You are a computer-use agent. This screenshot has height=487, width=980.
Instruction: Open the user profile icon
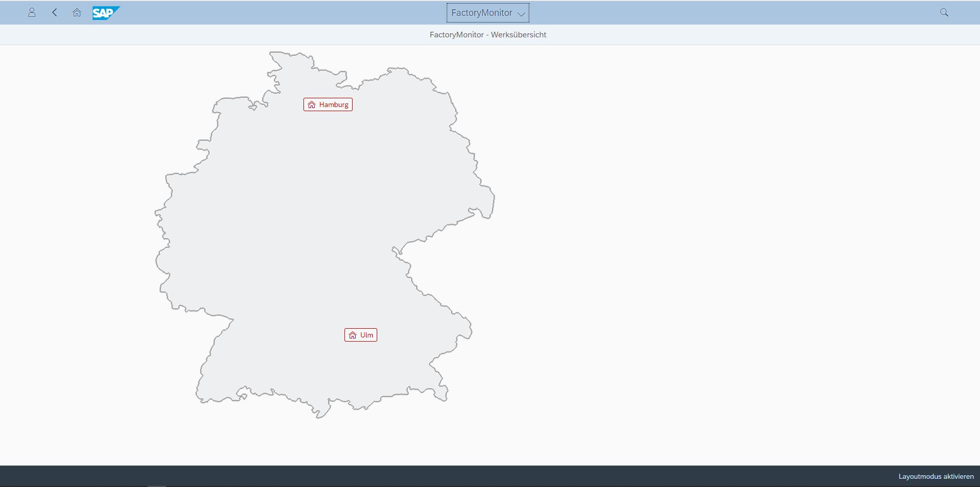pos(32,13)
